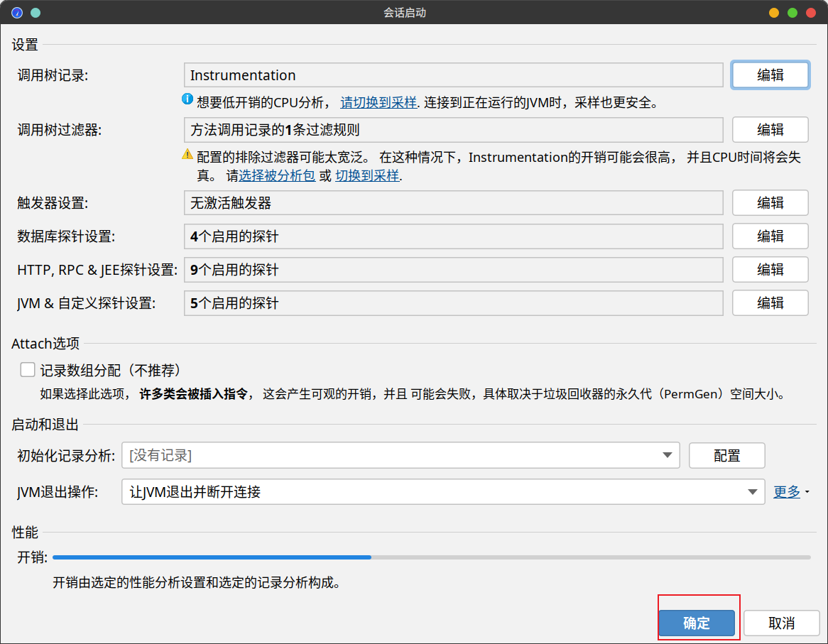The height and width of the screenshot is (644, 828).
Task: Click the yellow warning triangle icon
Action: click(x=187, y=154)
